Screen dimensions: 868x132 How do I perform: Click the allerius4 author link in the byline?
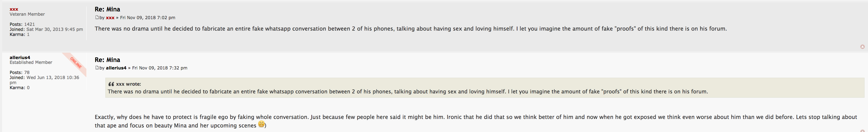(116, 68)
